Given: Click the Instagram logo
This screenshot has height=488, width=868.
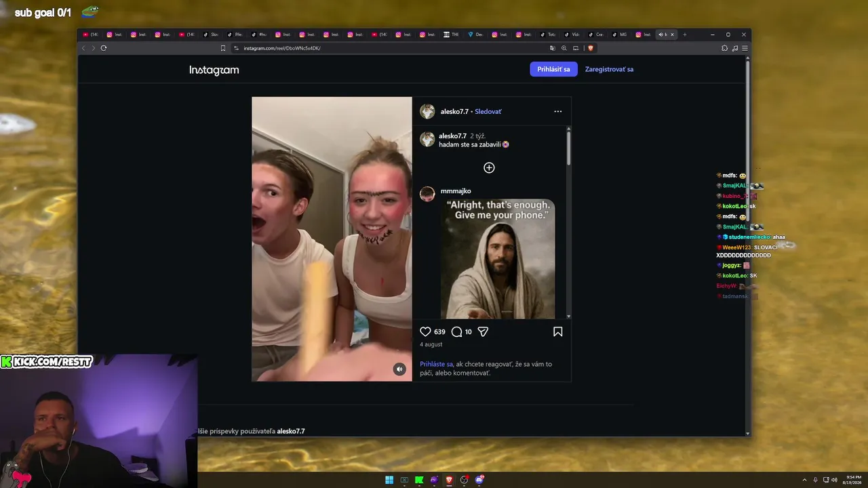Looking at the screenshot, I should pyautogui.click(x=214, y=70).
